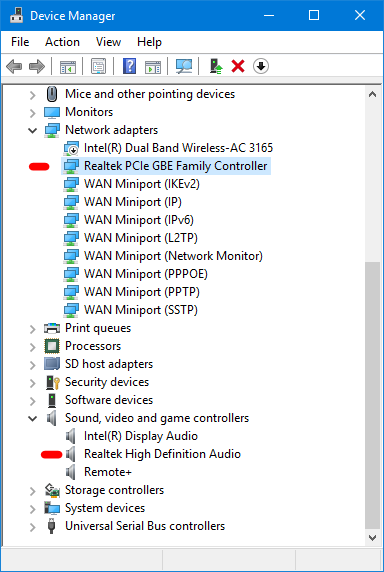Click the Back arrow toolbar button

[14, 67]
